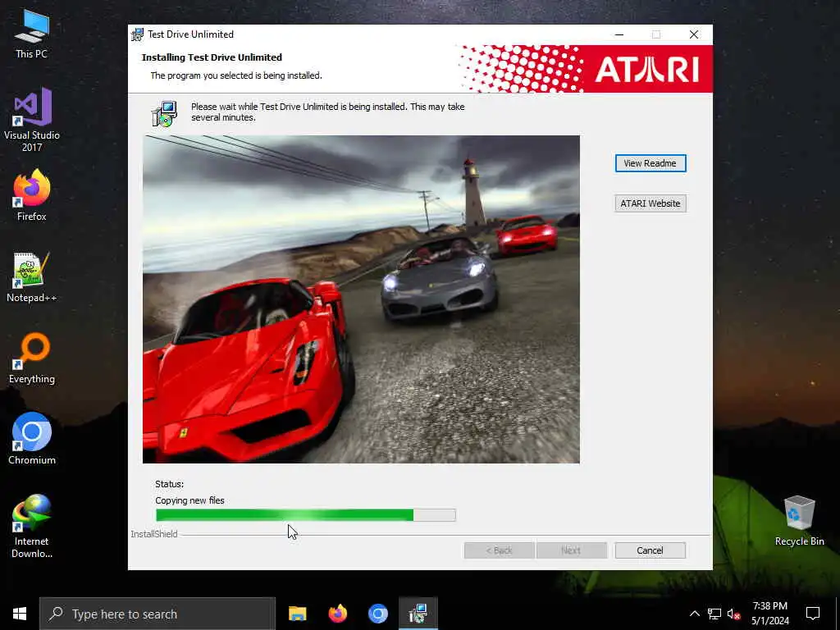
Task: Cancel the Test Drive Unlimited installation
Action: click(651, 550)
